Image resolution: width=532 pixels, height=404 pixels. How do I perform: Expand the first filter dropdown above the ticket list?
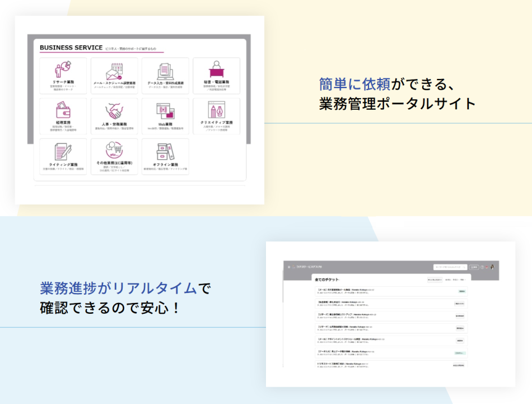click(x=435, y=279)
